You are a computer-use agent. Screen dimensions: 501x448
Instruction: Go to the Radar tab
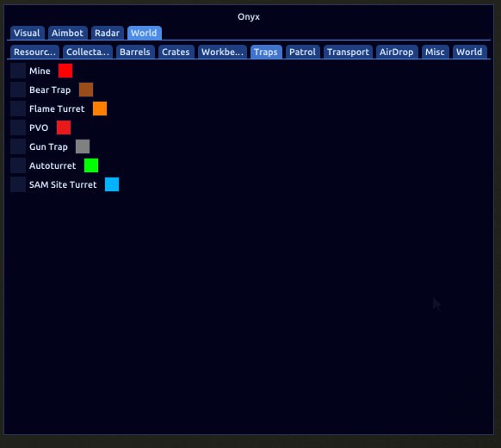[107, 33]
